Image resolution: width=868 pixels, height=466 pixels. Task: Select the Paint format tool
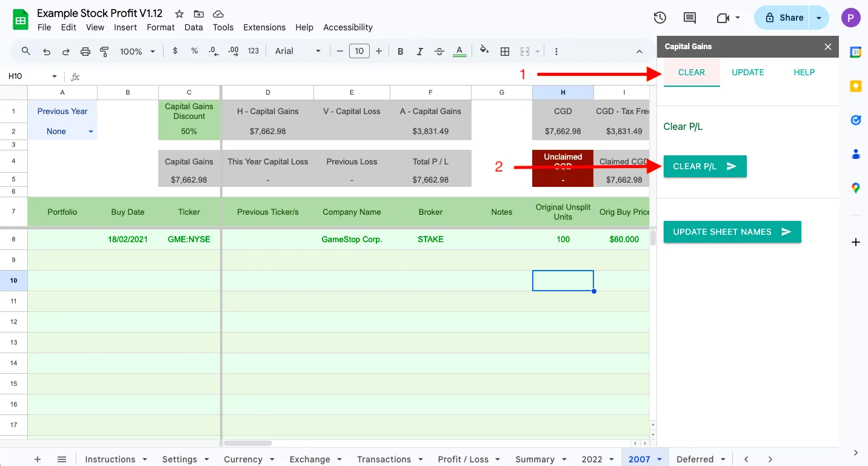pos(104,52)
